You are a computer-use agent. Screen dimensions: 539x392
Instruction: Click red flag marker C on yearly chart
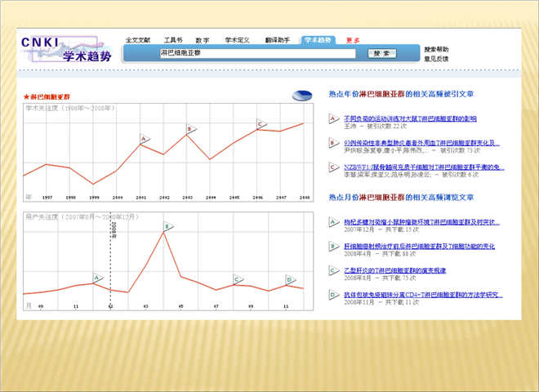click(x=261, y=125)
